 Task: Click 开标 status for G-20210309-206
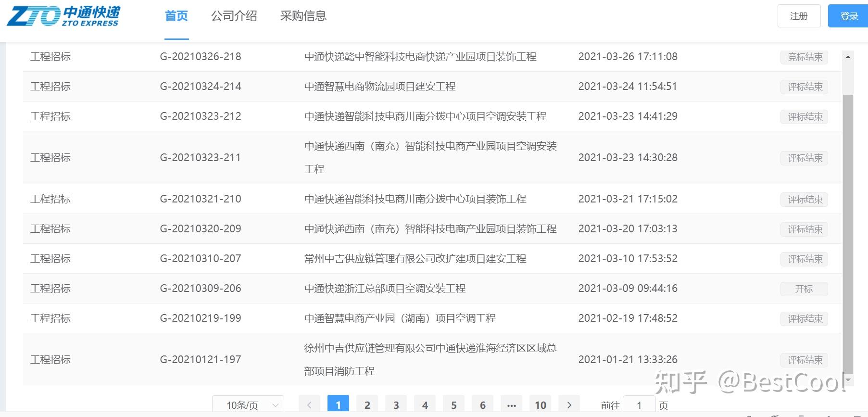point(804,289)
